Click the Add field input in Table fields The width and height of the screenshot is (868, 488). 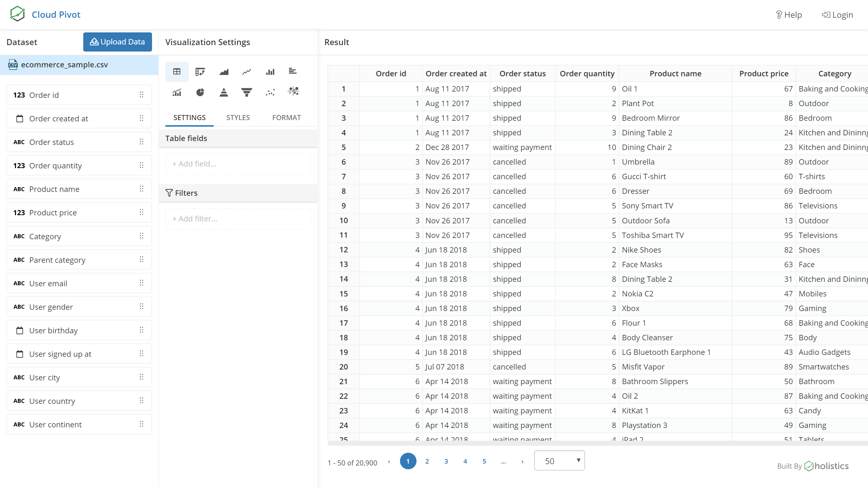(x=238, y=163)
